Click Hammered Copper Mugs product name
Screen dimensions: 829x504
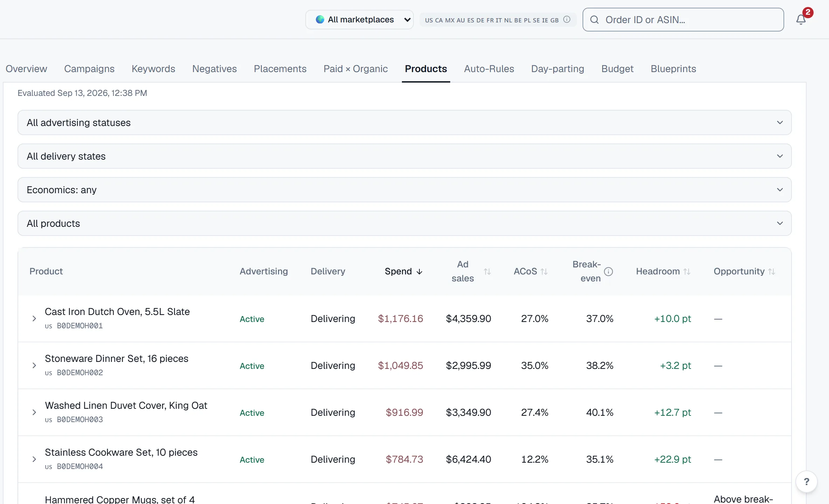pyautogui.click(x=120, y=499)
